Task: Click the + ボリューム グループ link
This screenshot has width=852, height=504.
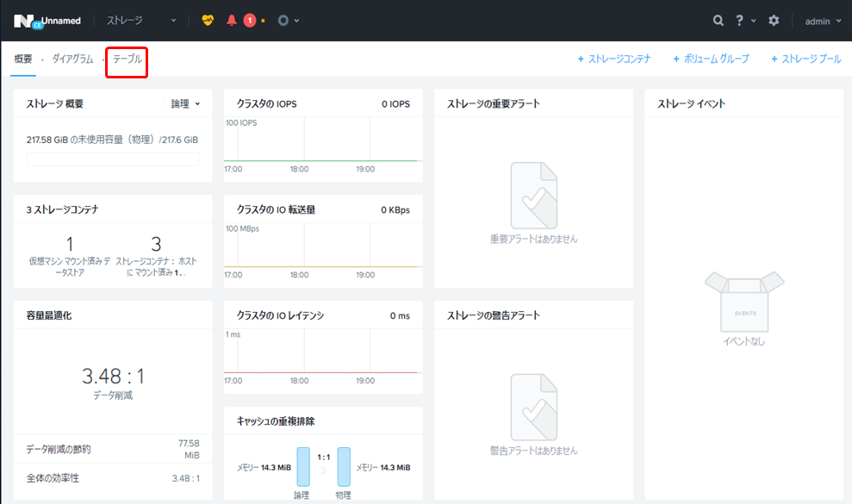Action: [x=711, y=59]
